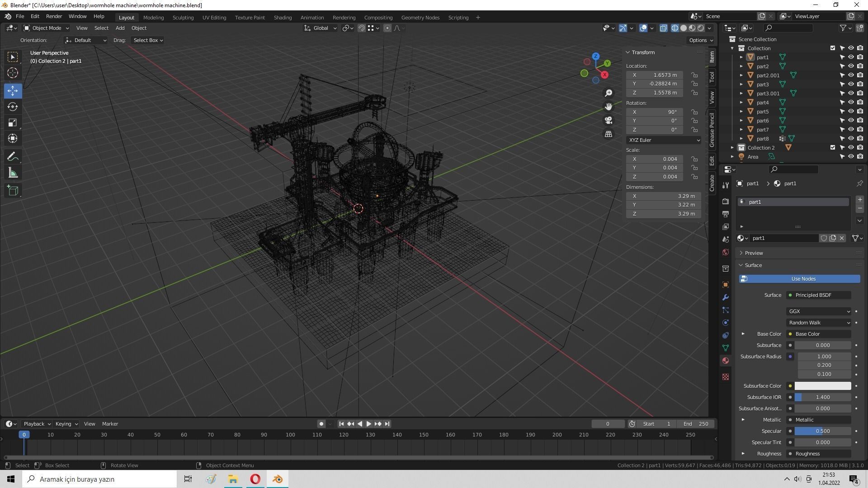Switch to the UV Editing workspace tab
Image resolution: width=868 pixels, height=488 pixels.
[x=214, y=17]
